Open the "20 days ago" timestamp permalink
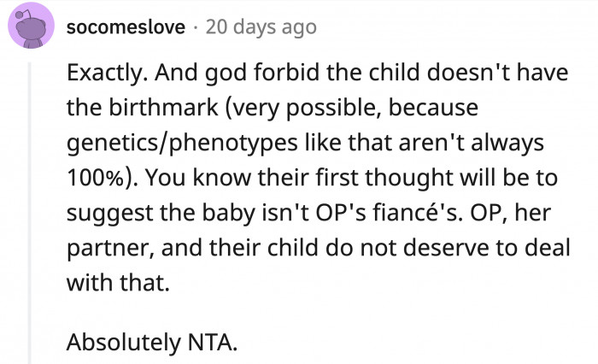 [261, 27]
